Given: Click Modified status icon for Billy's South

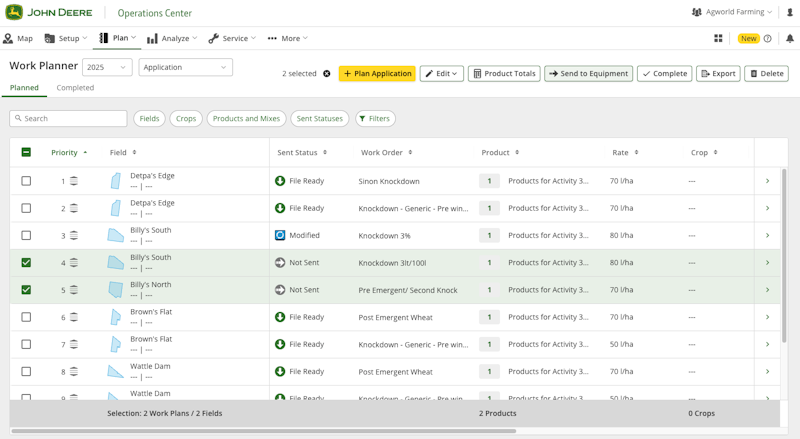Looking at the screenshot, I should 280,235.
